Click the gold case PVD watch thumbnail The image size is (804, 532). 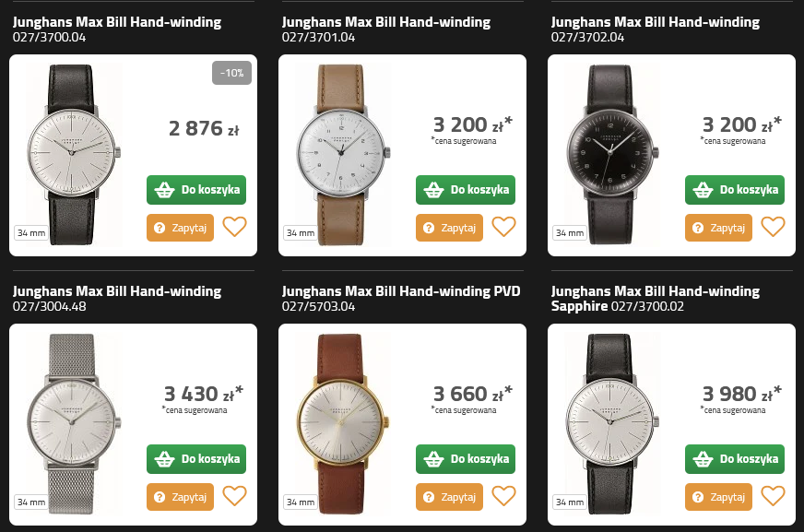pos(342,423)
